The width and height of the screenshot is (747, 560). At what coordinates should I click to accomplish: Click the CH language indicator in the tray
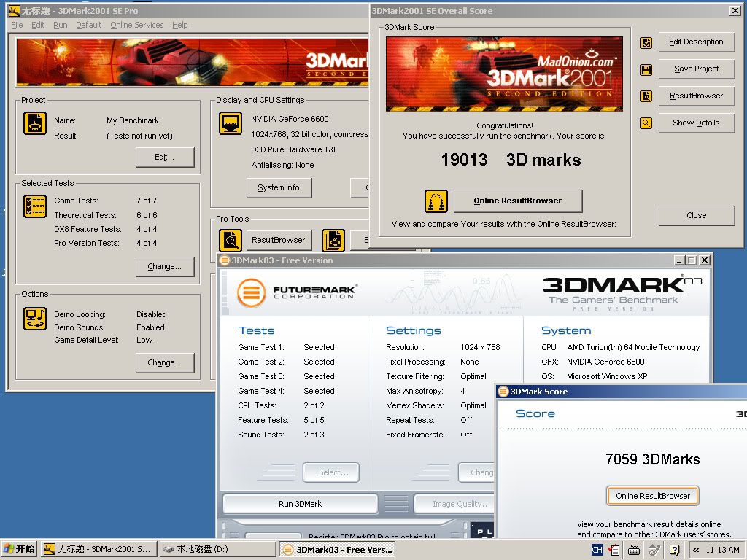click(x=597, y=550)
